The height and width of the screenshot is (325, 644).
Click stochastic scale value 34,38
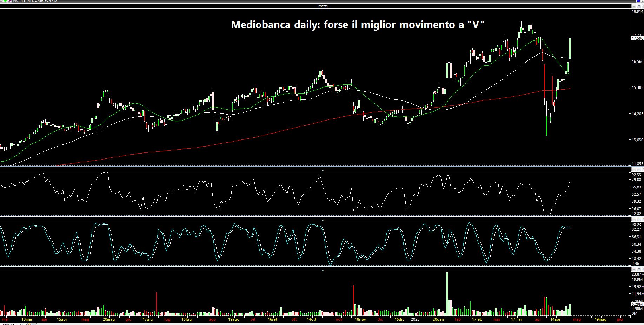click(636, 251)
